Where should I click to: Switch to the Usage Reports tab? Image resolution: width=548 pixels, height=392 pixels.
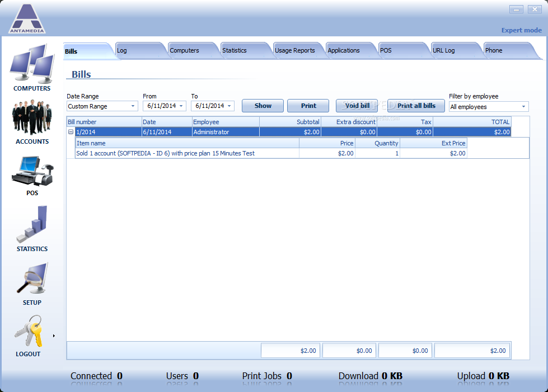(298, 51)
